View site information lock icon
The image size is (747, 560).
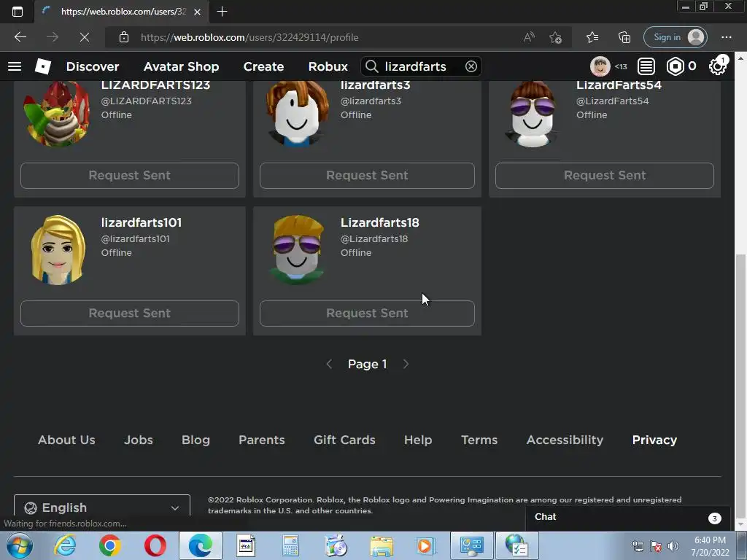point(124,37)
